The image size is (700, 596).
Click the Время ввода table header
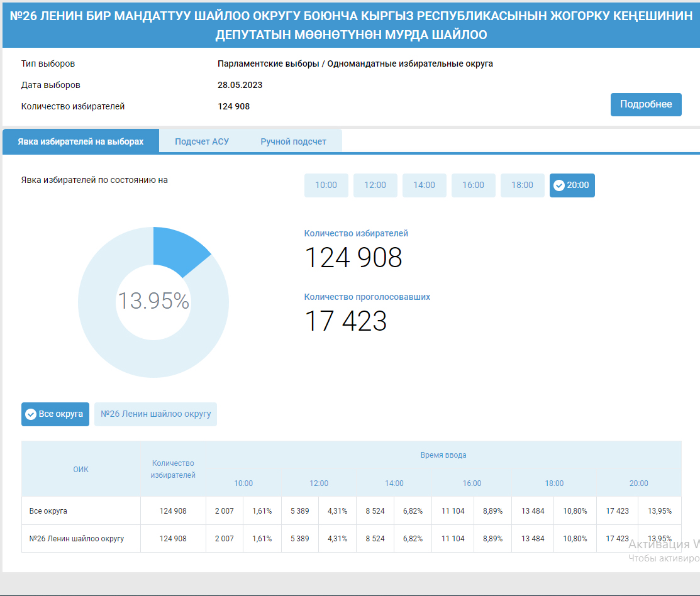443,455
